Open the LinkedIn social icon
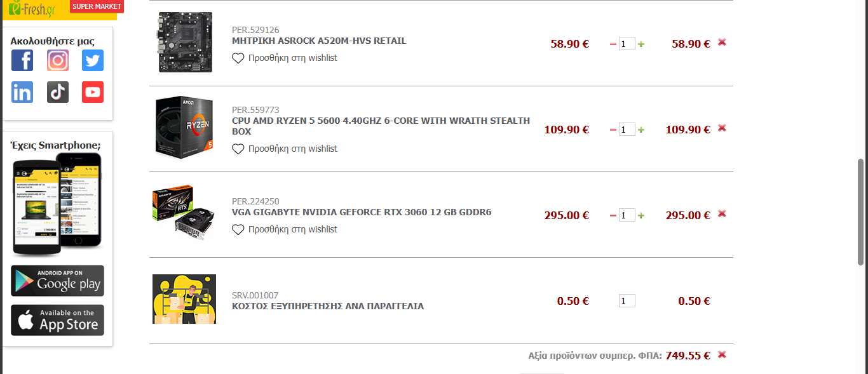868x374 pixels. coord(22,92)
